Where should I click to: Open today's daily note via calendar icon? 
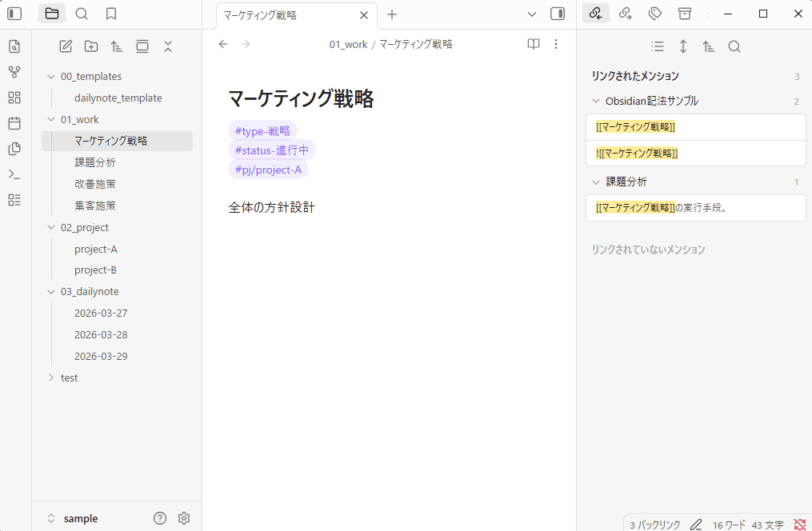tap(14, 123)
